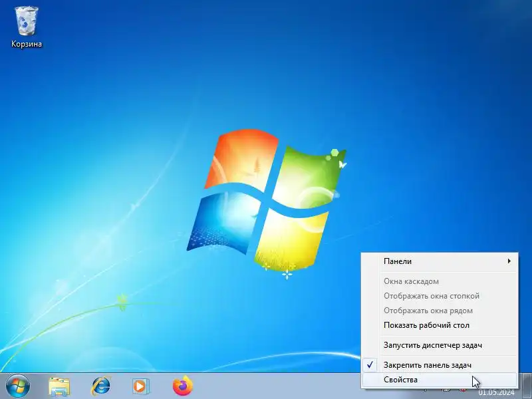Screen dimensions: 532x399
Task: Launch Internet Explorer from the taskbar
Action: coord(101,386)
